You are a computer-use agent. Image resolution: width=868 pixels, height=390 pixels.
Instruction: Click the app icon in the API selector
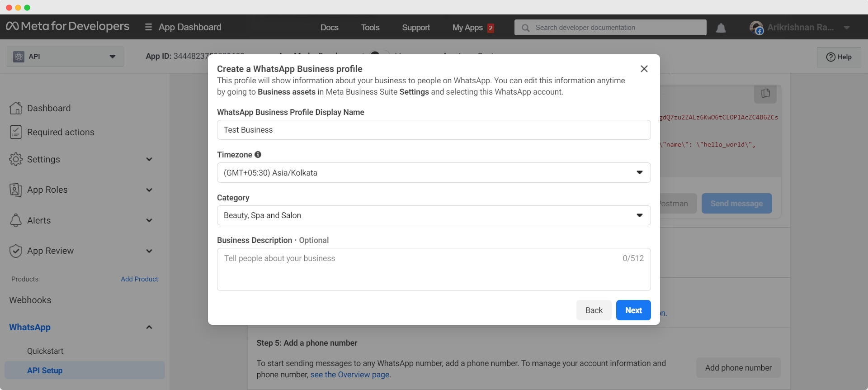coord(19,57)
